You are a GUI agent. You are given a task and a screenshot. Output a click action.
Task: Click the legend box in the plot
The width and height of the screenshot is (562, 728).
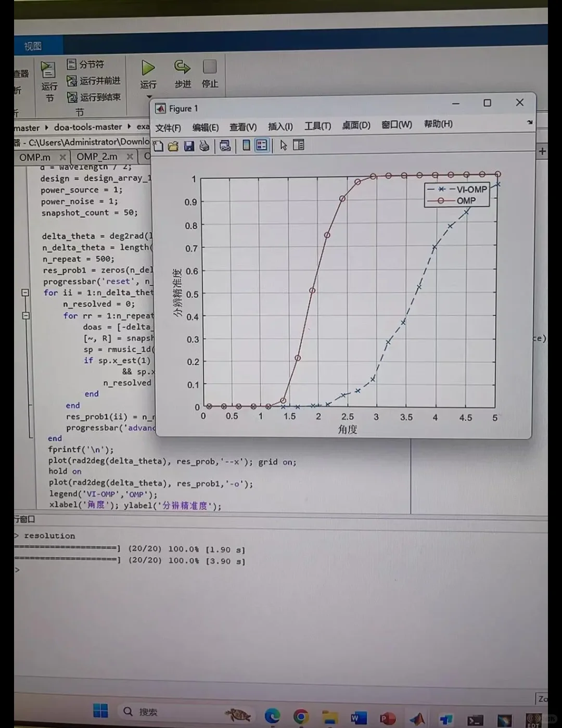coord(457,195)
